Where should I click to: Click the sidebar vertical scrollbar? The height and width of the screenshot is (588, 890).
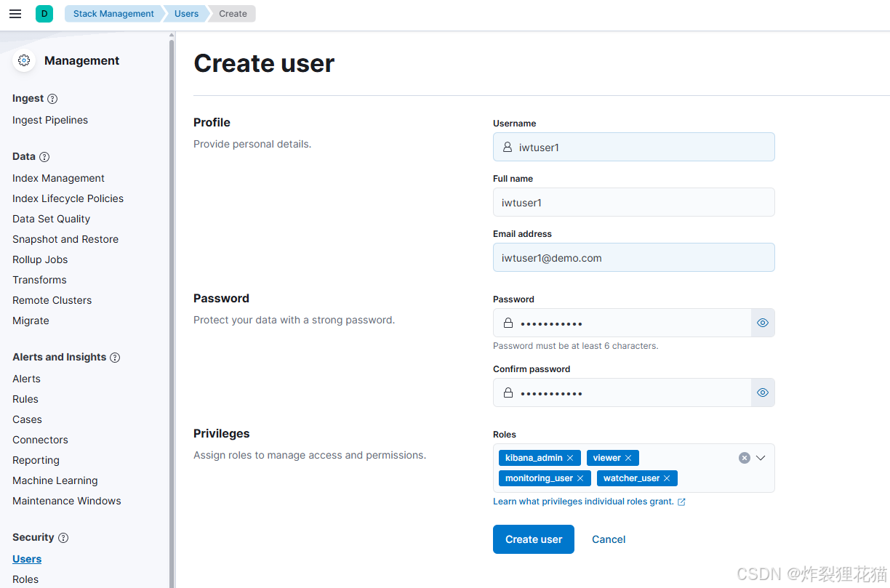coord(172,313)
